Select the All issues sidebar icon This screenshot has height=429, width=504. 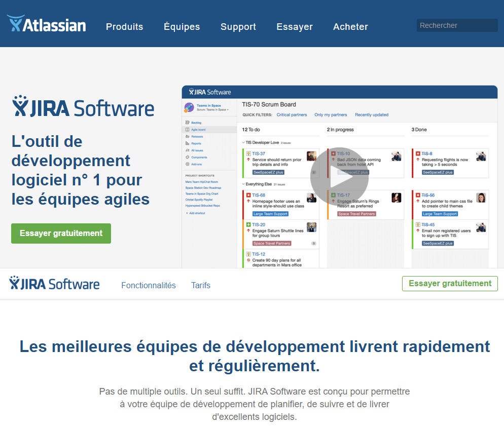coord(187,149)
